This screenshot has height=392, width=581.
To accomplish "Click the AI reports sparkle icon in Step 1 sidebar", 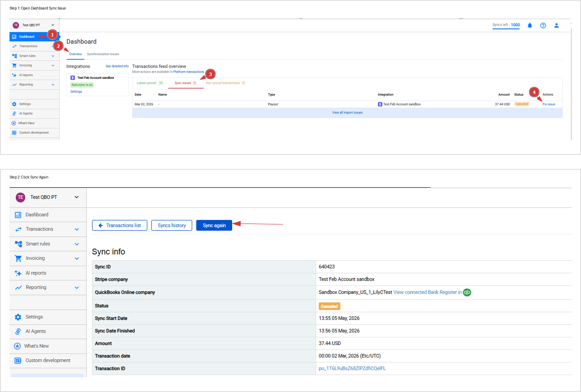I will [14, 75].
